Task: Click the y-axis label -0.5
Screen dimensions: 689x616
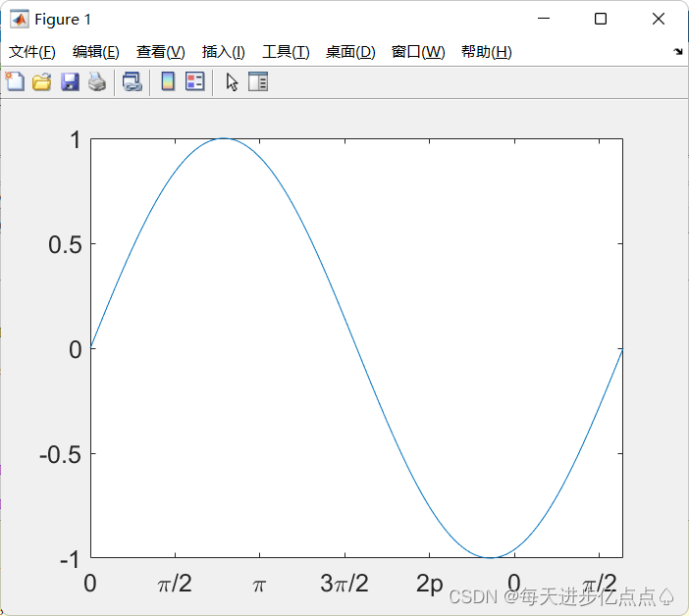Action: tap(60, 454)
